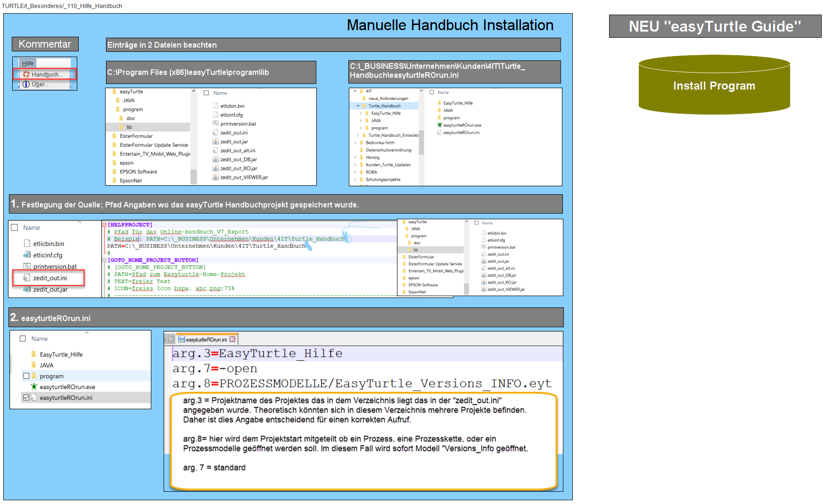The width and height of the screenshot is (825, 504).
Task: Click easyTurtle folder icon in top Program Files tree
Action: coord(115,91)
